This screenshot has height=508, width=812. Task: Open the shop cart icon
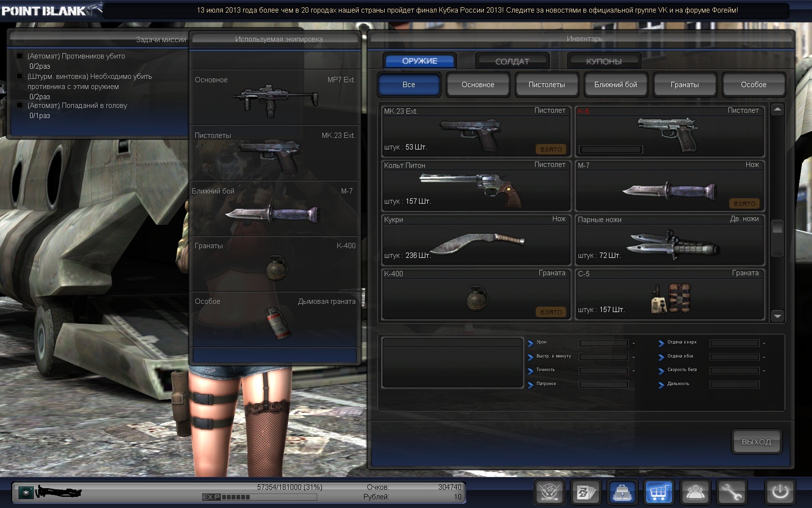[659, 493]
